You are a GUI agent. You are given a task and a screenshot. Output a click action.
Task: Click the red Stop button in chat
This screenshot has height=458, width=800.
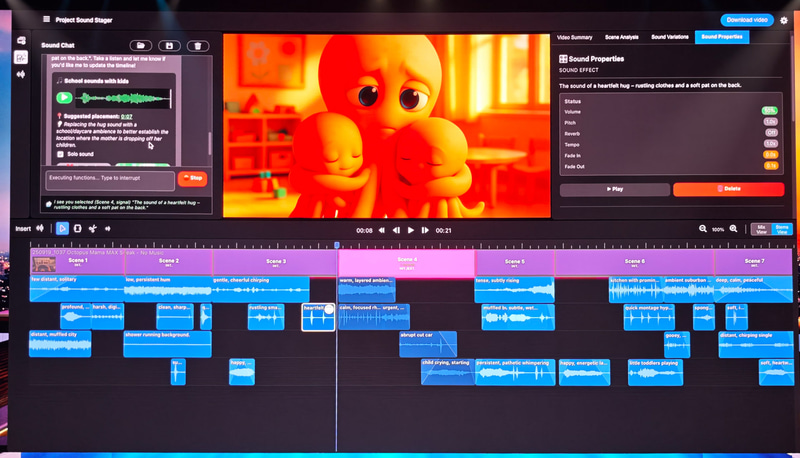192,179
